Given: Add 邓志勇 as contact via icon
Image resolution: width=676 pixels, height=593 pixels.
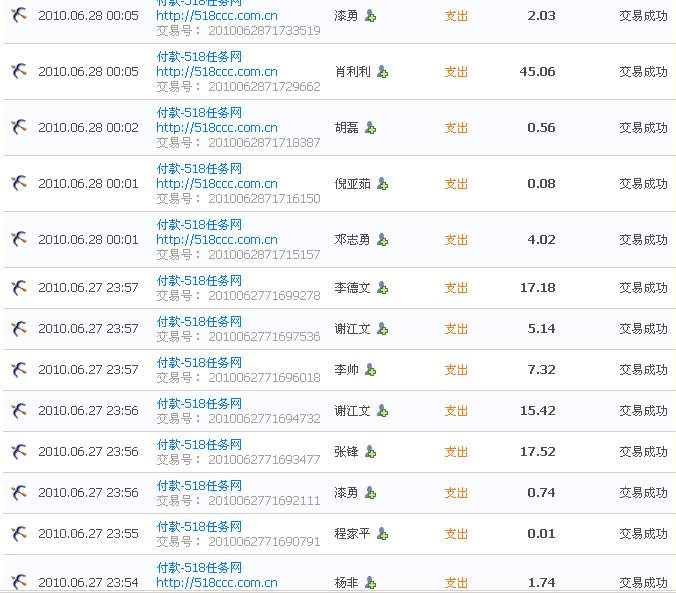Looking at the screenshot, I should coord(382,240).
